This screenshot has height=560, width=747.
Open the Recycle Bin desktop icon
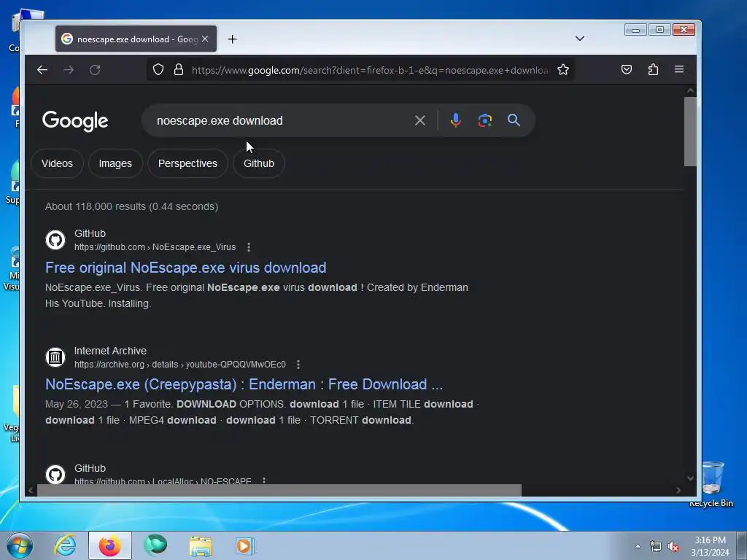pos(712,483)
